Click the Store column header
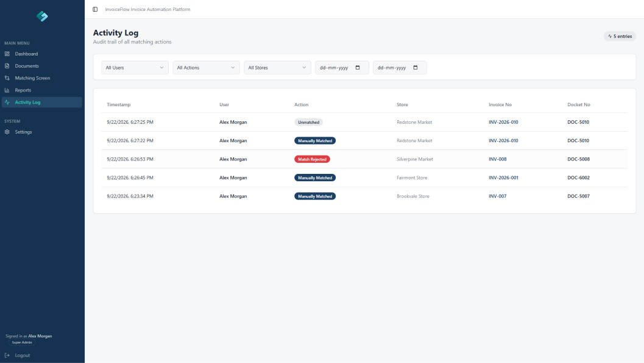Image resolution: width=644 pixels, height=363 pixels. point(403,104)
